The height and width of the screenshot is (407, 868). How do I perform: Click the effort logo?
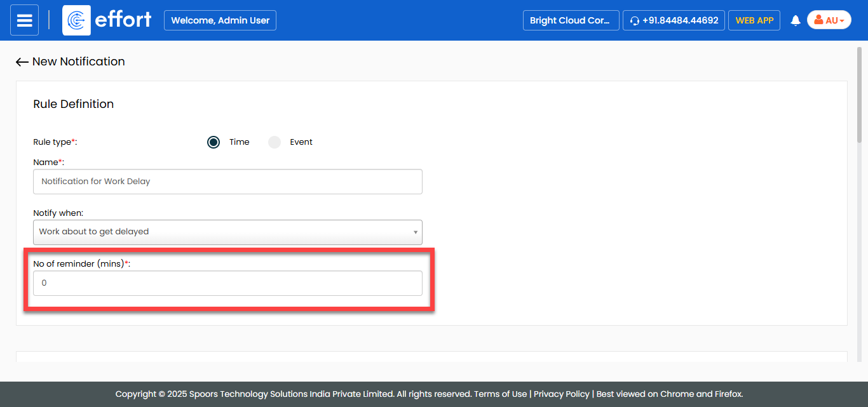coord(108,20)
